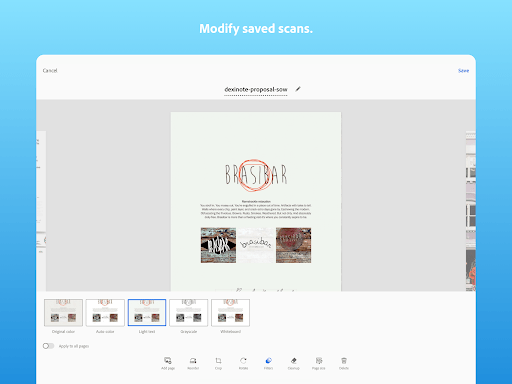Delete the current page
Screen dimensions: 512x384
344,363
